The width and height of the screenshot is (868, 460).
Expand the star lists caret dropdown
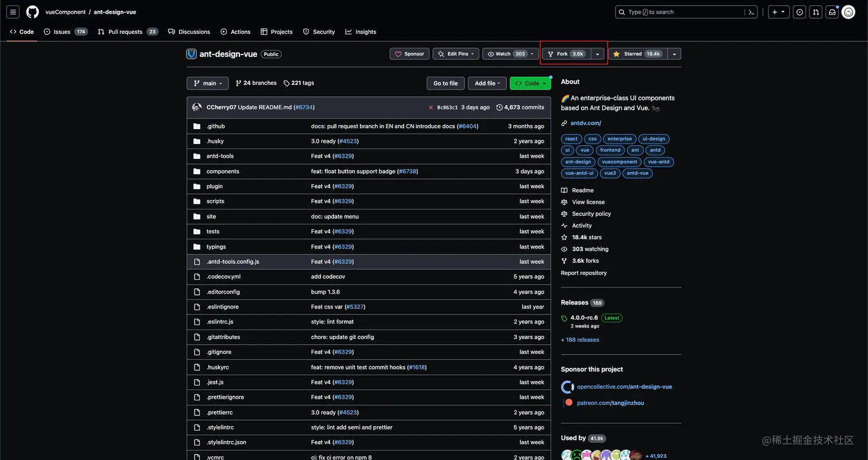[674, 54]
